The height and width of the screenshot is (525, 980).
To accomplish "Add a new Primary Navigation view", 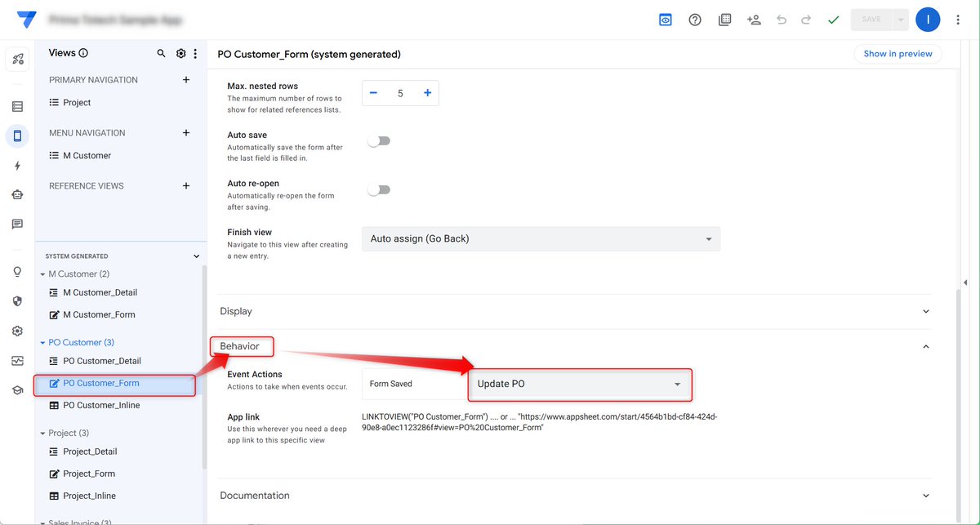I will coord(186,80).
